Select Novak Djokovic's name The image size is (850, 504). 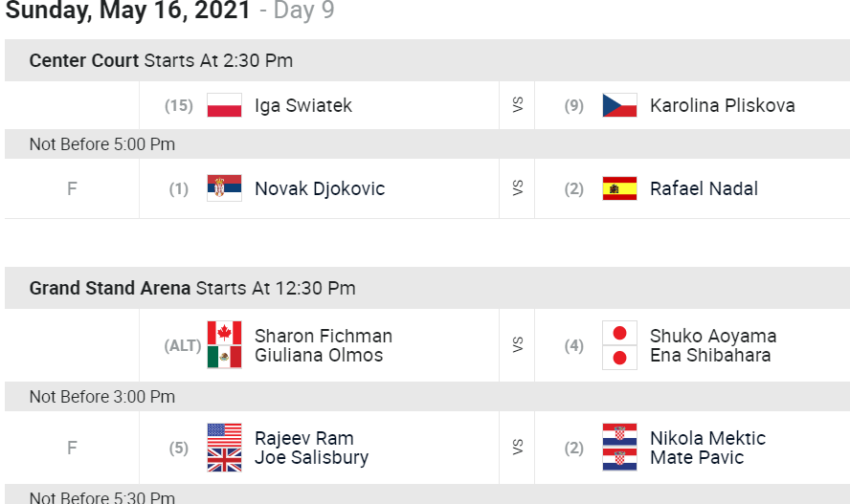tap(320, 188)
